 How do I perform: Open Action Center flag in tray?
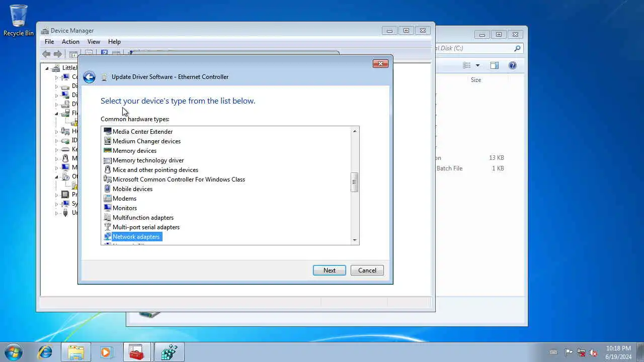[569, 352]
